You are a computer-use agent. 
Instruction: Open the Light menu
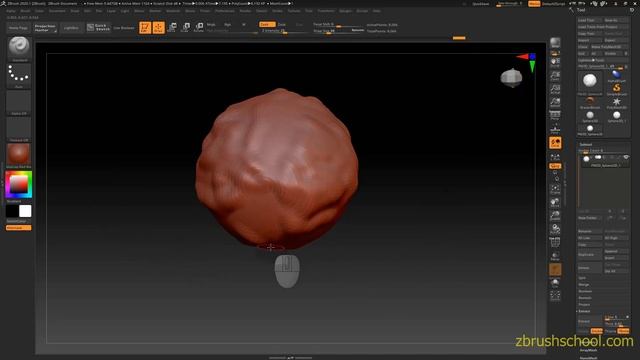(124, 11)
